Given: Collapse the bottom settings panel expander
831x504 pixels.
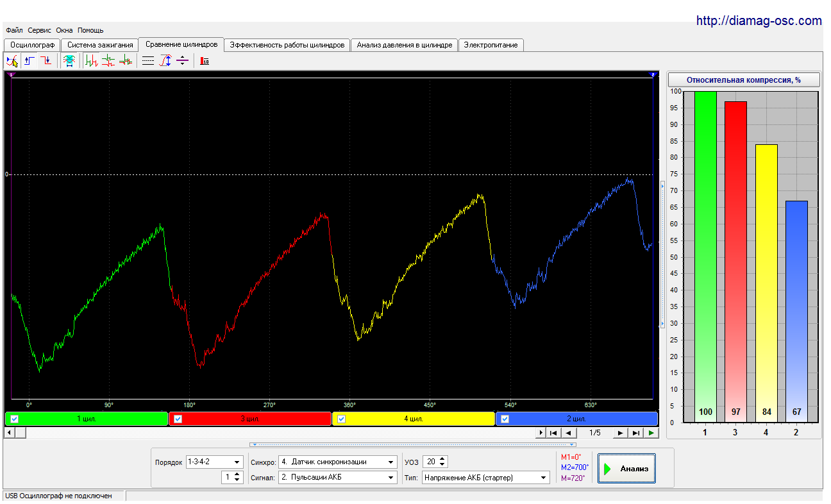Looking at the screenshot, I should 413,444.
